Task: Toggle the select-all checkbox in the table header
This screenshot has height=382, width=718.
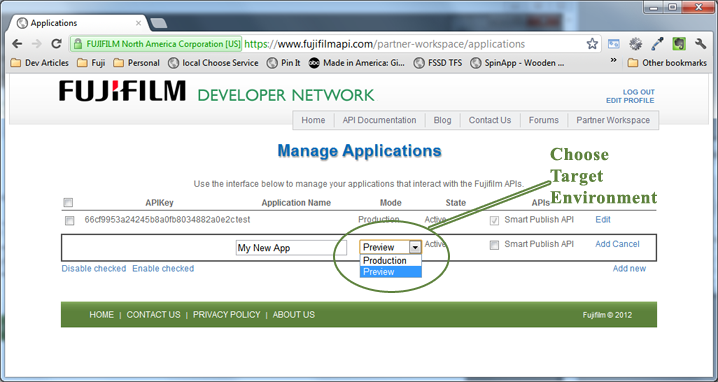Action: pos(68,202)
